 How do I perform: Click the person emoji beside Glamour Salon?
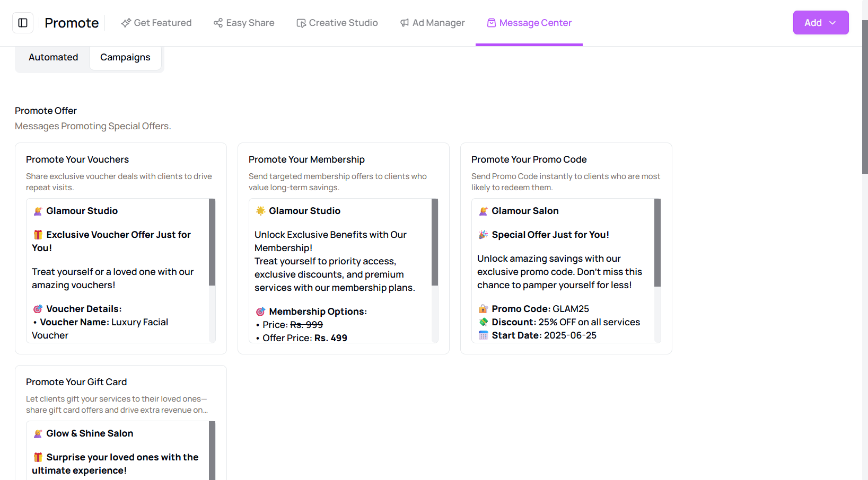484,211
